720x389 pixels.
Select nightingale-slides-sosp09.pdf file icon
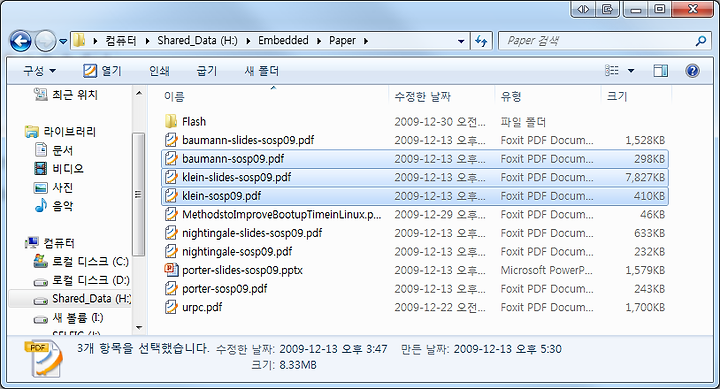[171, 233]
